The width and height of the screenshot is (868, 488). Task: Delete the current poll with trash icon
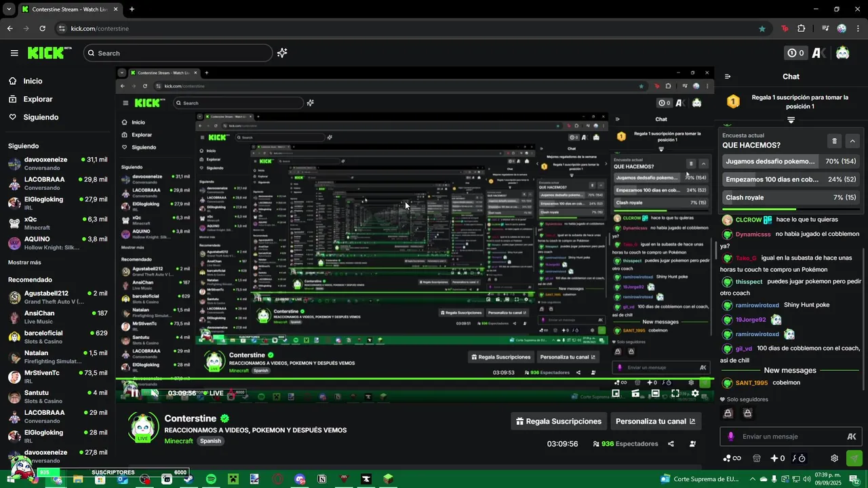835,141
